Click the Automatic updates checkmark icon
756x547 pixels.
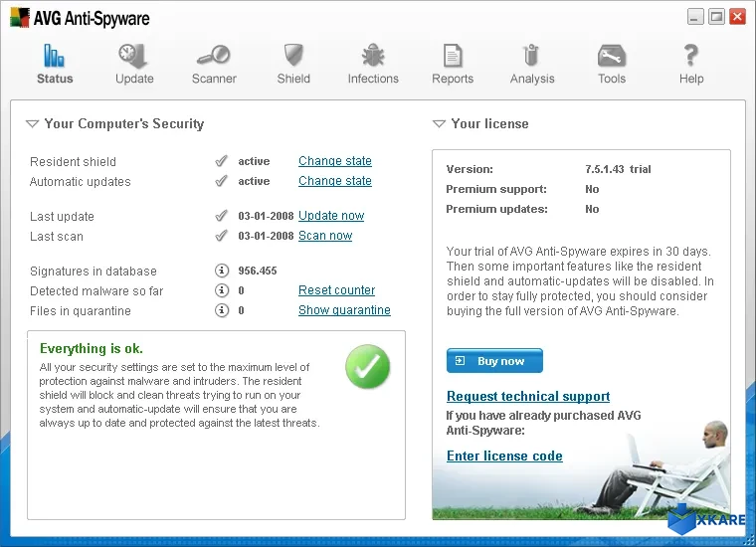tap(221, 181)
